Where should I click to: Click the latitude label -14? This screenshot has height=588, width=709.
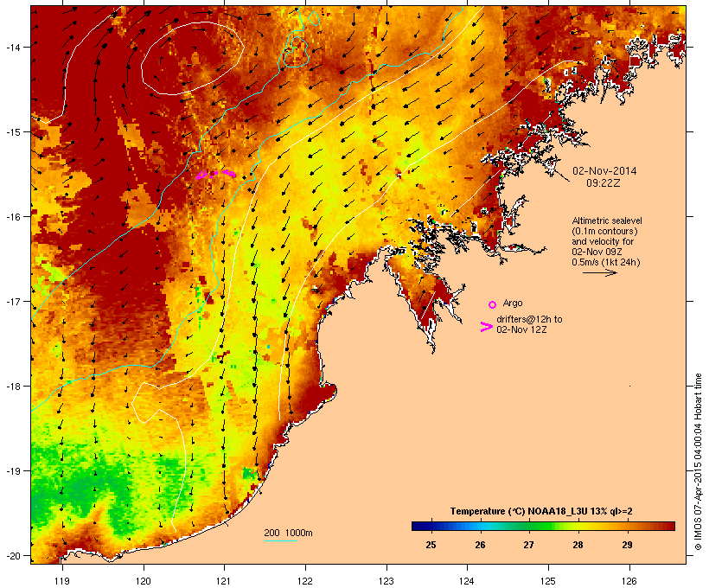(12, 47)
